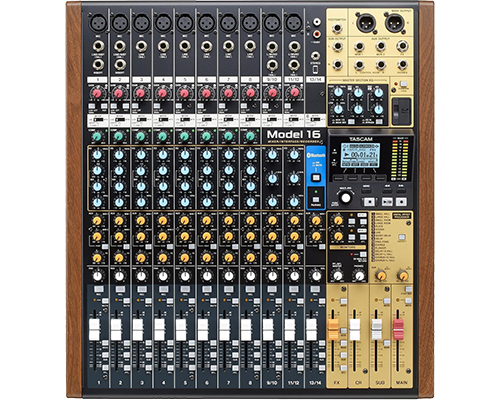This screenshot has height=400, width=500.
Task: Click channel 1 MIC XLR input
Action: point(98,23)
